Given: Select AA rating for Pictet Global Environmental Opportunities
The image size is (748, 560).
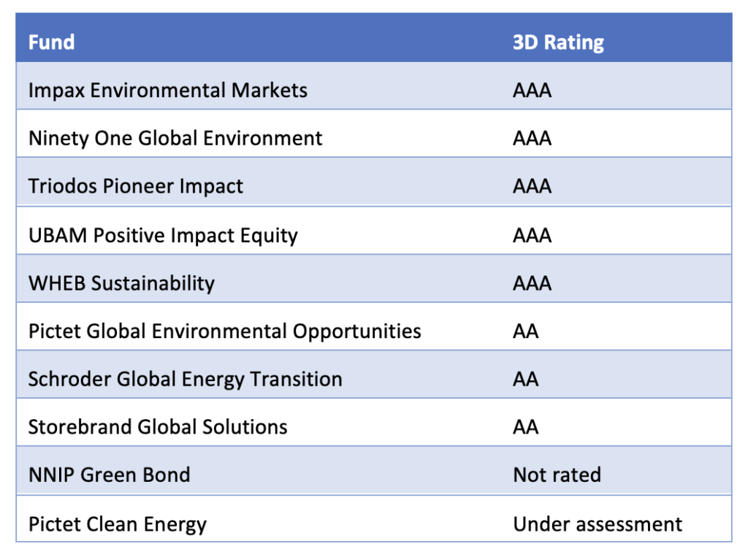Looking at the screenshot, I should click(526, 331).
